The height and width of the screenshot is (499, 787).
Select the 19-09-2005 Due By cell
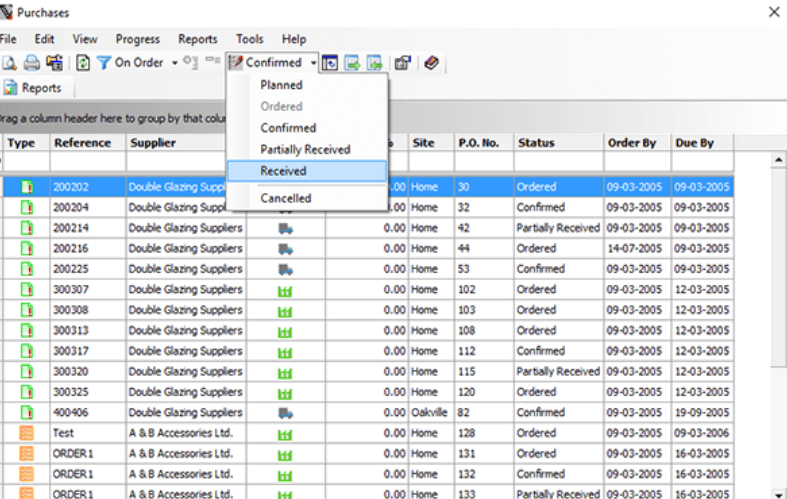pos(702,413)
